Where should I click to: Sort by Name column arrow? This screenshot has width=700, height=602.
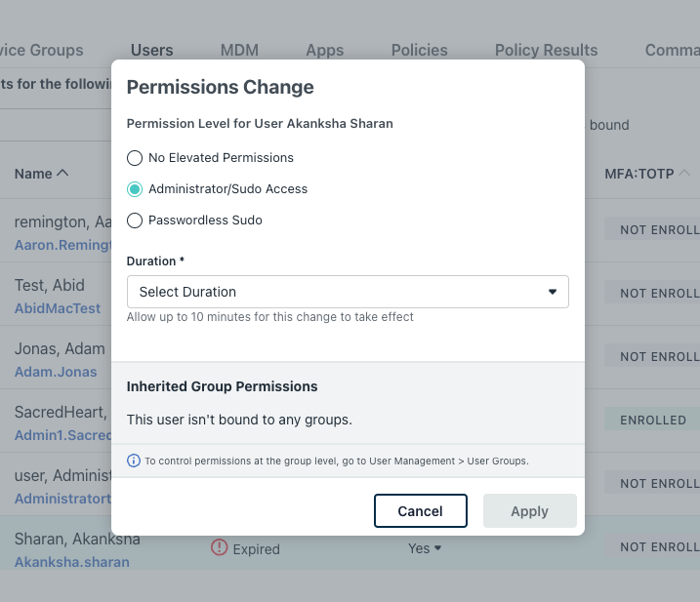coord(62,174)
